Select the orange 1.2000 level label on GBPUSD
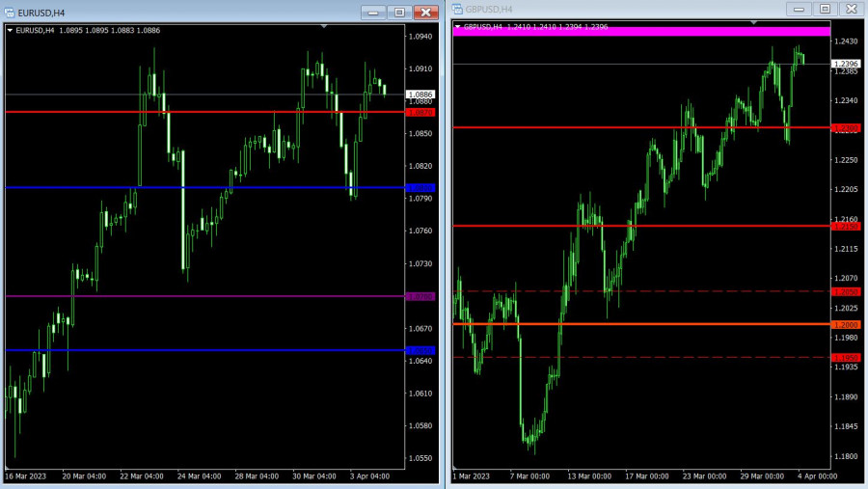Screen dimensions: 868x489 pos(845,325)
